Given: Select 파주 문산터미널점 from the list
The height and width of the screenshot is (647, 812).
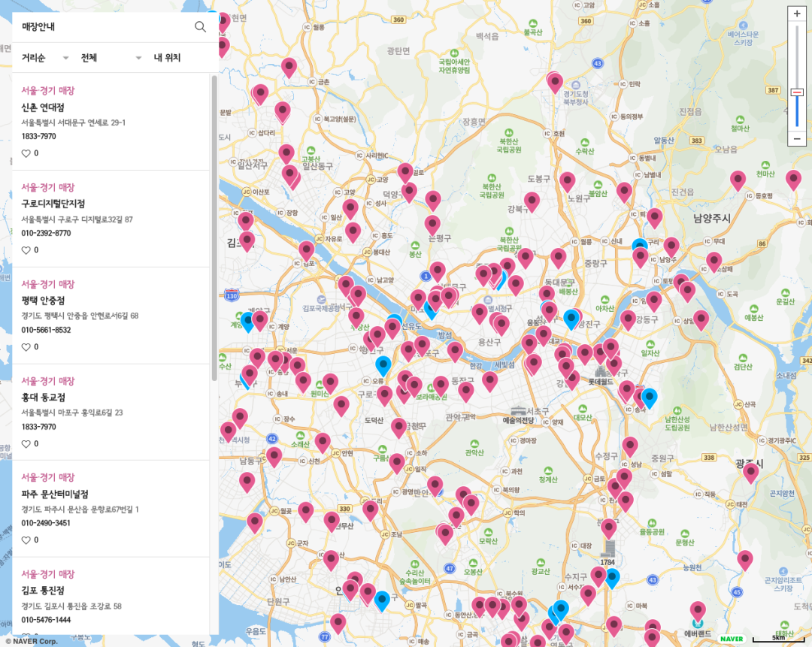Looking at the screenshot, I should (55, 494).
